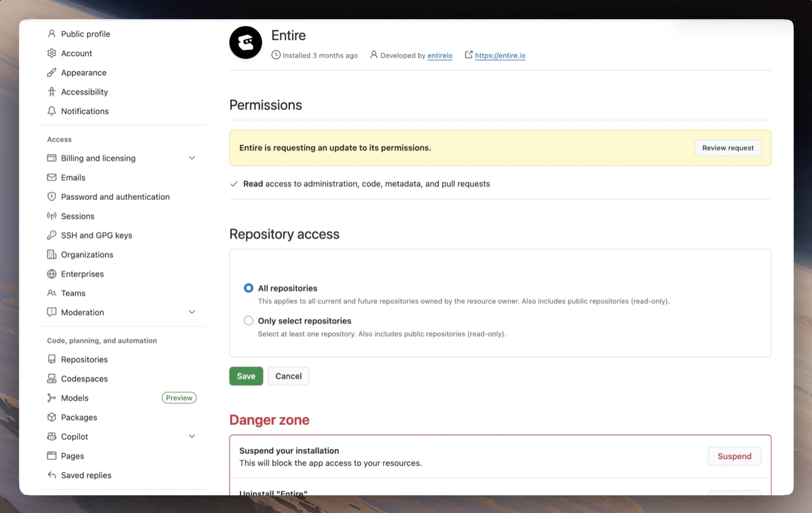This screenshot has height=513, width=812.
Task: Expand the Moderation section chevron
Action: (192, 312)
